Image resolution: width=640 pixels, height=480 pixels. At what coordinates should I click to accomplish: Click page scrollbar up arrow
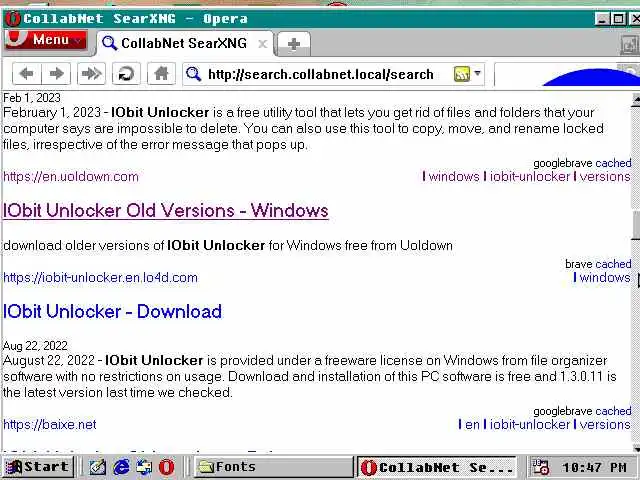[636, 98]
